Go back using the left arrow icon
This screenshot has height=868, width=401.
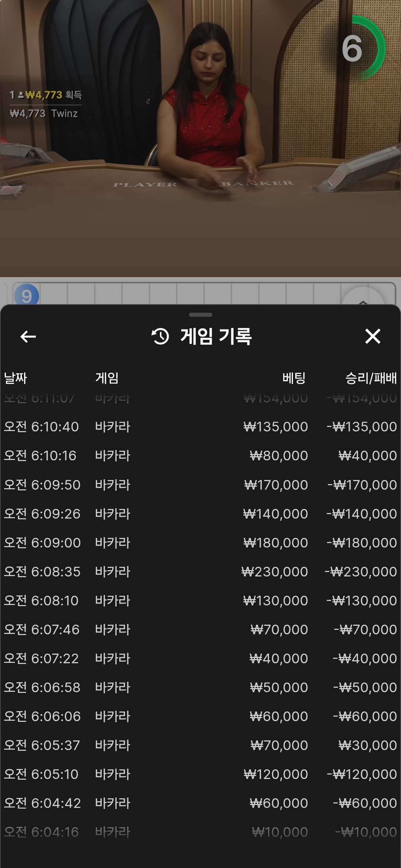[28, 336]
